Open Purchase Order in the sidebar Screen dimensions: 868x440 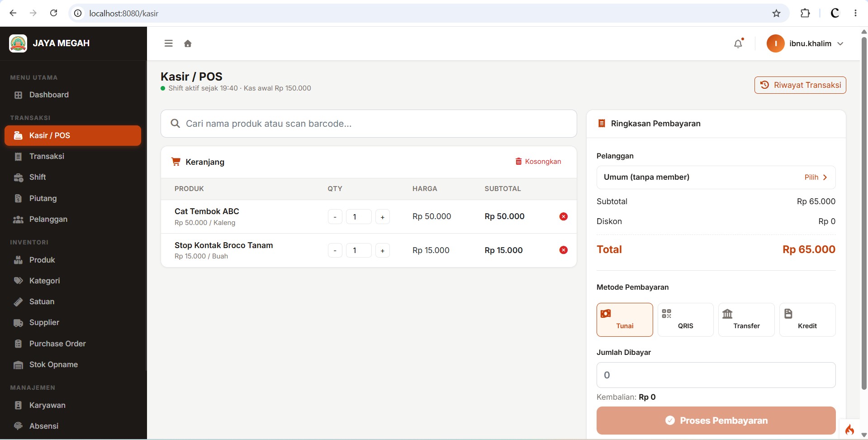point(73,344)
